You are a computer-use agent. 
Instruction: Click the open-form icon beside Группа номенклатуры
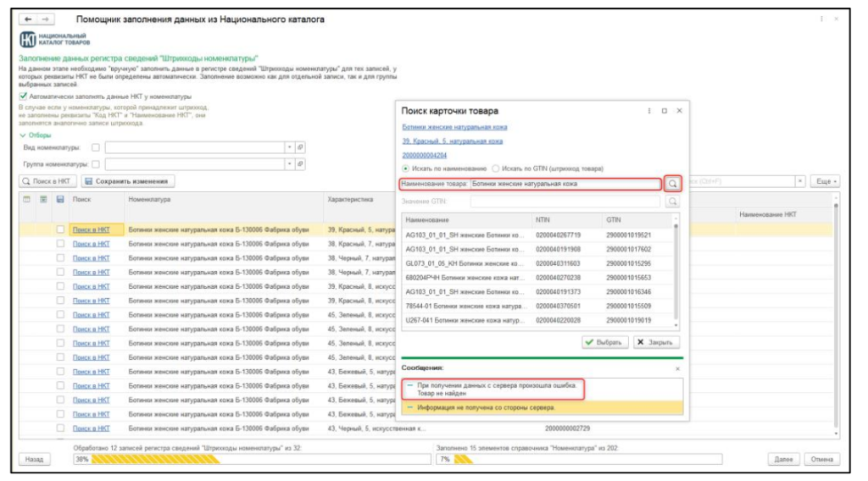[x=300, y=164]
